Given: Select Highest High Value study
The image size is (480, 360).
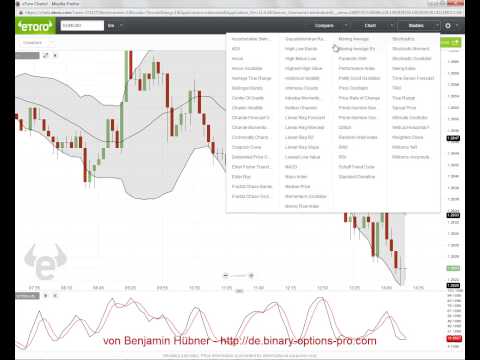Looking at the screenshot, I should (x=304, y=68).
